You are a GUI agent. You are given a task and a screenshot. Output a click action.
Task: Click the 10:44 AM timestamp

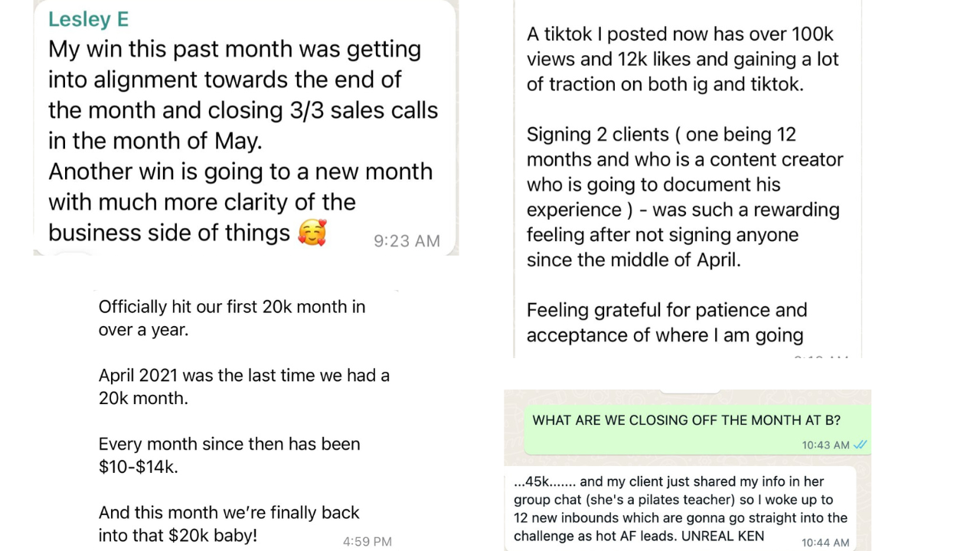(x=825, y=543)
